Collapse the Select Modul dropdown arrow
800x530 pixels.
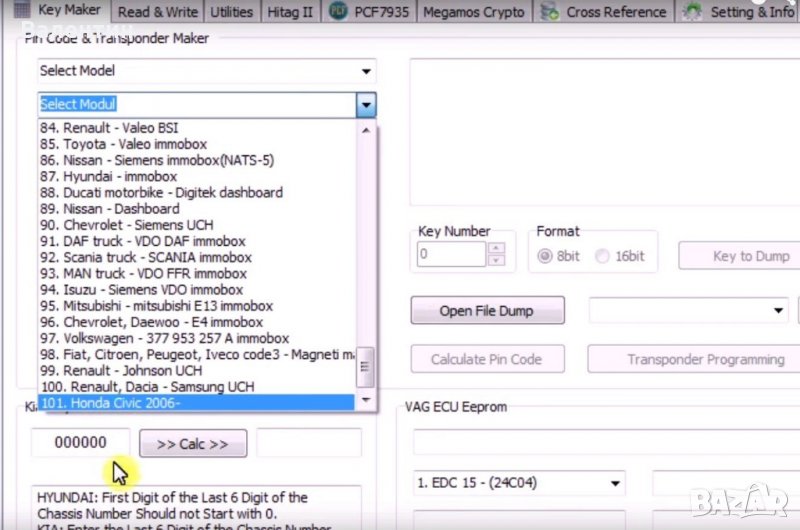click(x=367, y=104)
